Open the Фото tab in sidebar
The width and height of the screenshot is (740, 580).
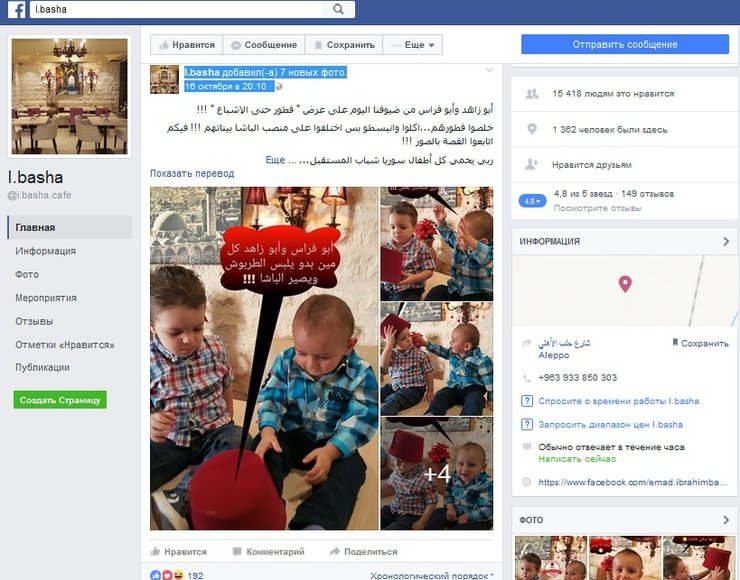point(27,274)
